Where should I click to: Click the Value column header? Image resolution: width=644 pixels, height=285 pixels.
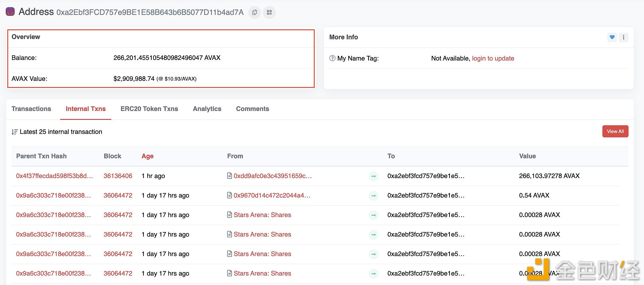click(528, 156)
